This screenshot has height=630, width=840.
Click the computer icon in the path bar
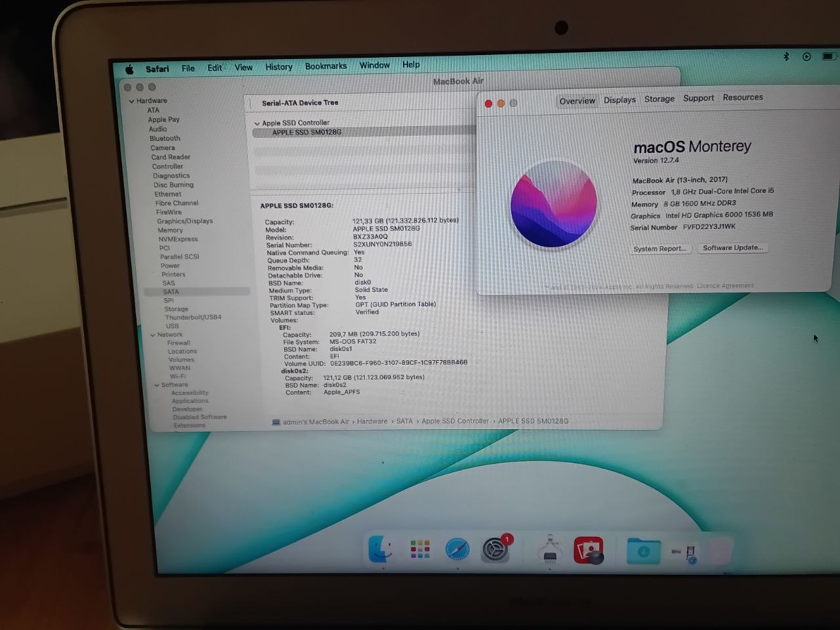[x=276, y=422]
